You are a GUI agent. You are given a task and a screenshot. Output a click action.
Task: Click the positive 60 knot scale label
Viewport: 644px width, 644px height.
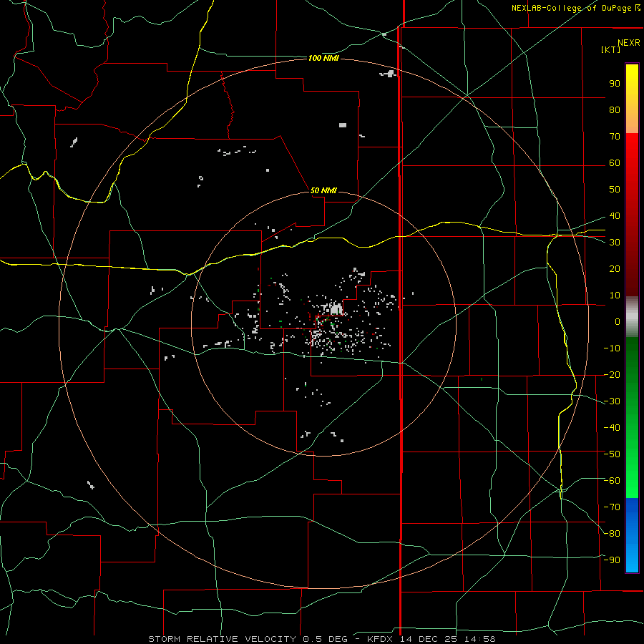[615, 163]
